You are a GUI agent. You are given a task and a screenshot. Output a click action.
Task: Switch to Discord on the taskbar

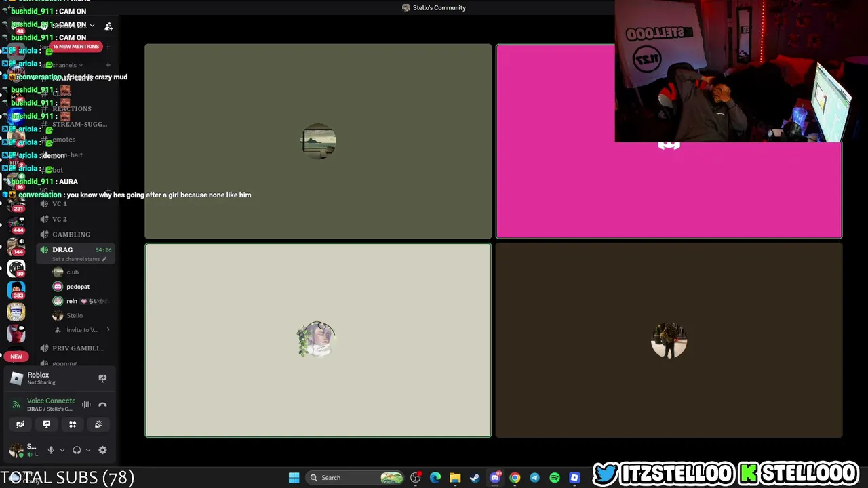coord(495,478)
